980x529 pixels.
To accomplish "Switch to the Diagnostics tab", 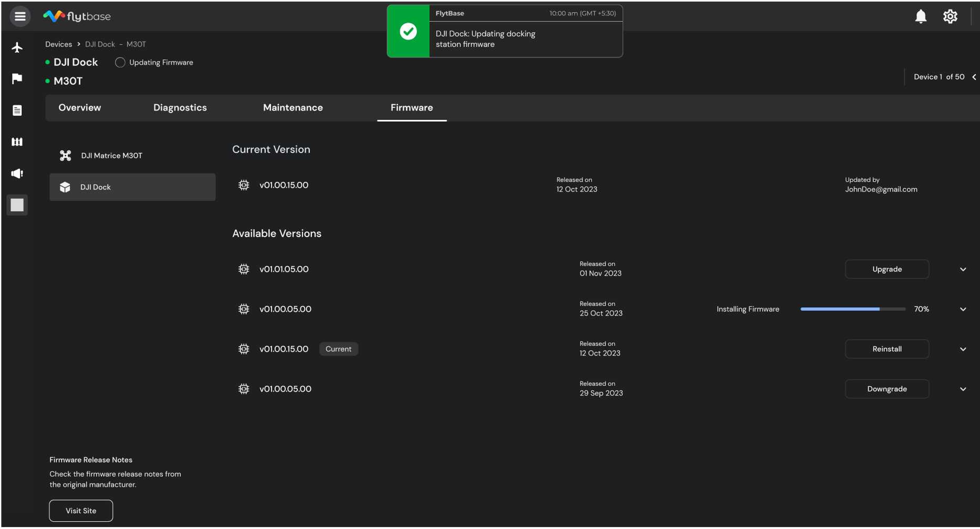I will coord(180,108).
